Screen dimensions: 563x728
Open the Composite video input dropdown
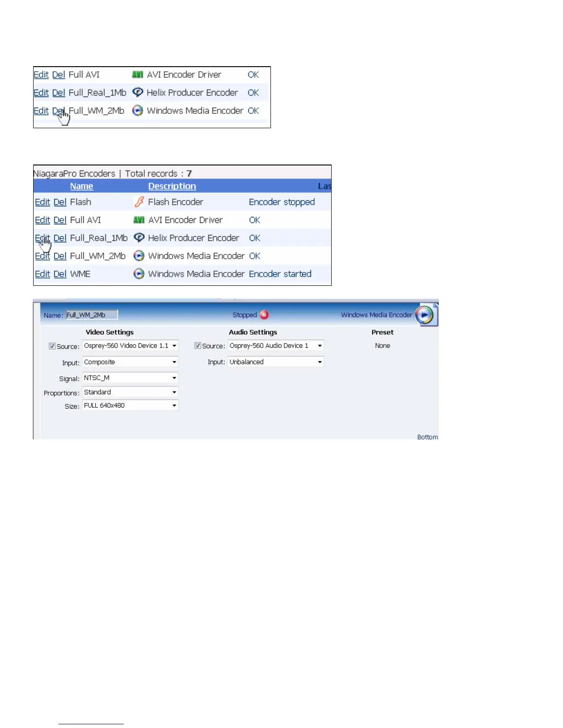coord(130,362)
